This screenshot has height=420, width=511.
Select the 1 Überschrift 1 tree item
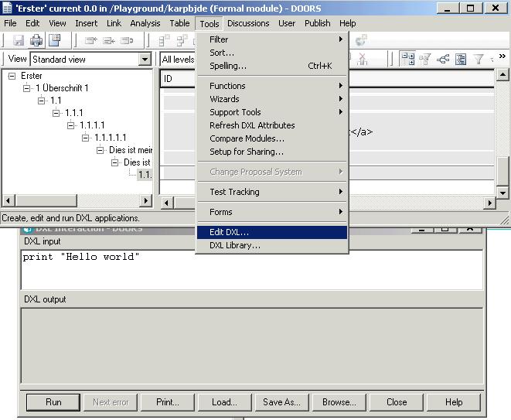(62, 88)
